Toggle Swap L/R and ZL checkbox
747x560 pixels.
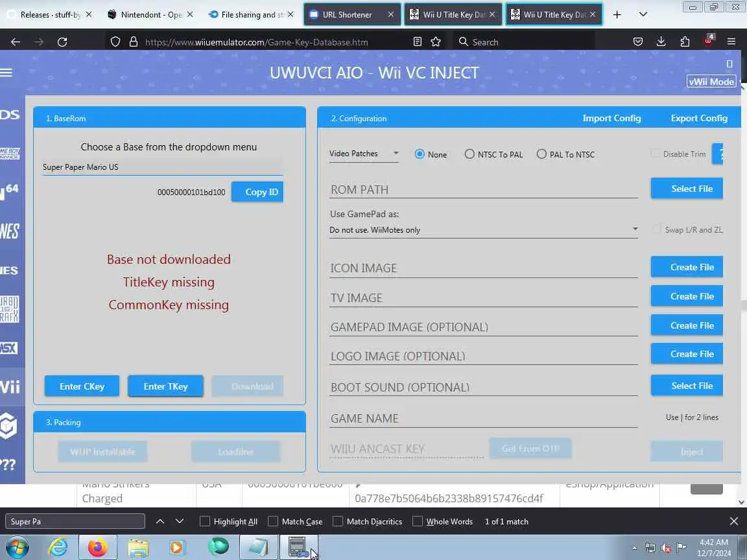[x=656, y=229]
